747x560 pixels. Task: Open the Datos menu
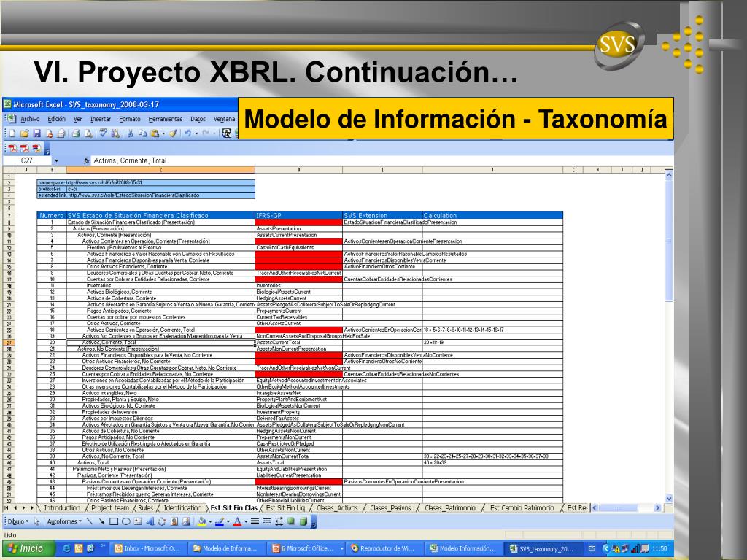198,119
